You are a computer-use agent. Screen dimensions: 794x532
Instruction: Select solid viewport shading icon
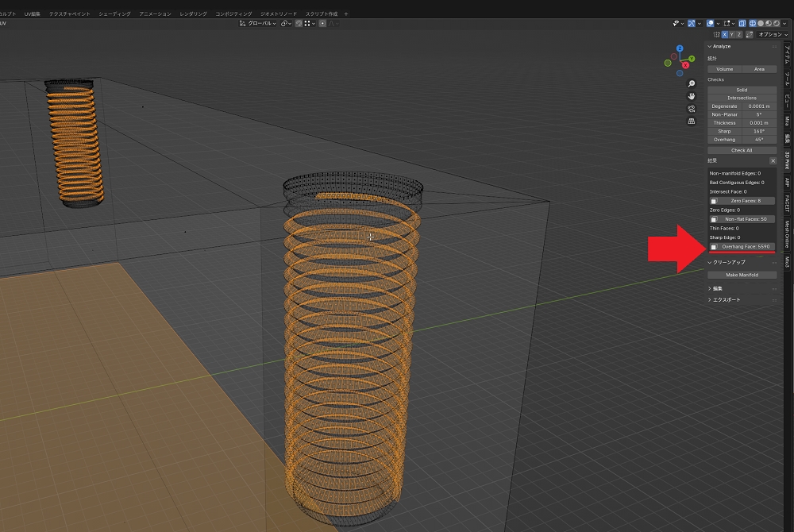click(760, 24)
